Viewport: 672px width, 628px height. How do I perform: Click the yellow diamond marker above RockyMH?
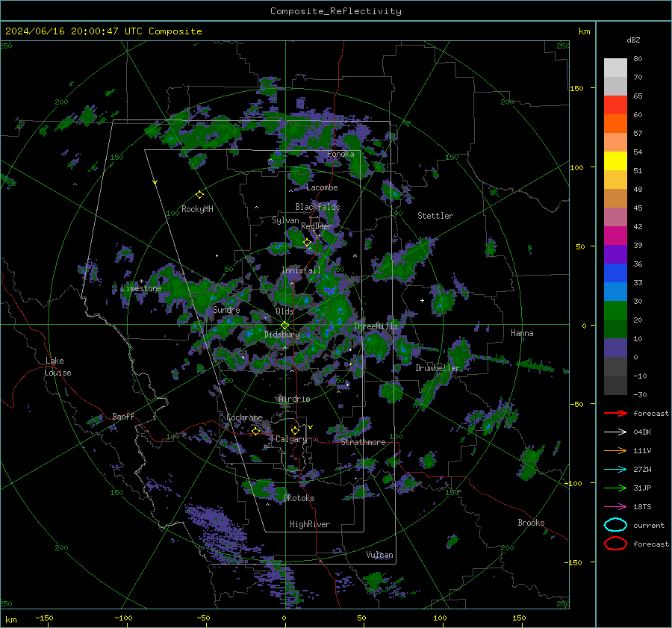click(199, 195)
